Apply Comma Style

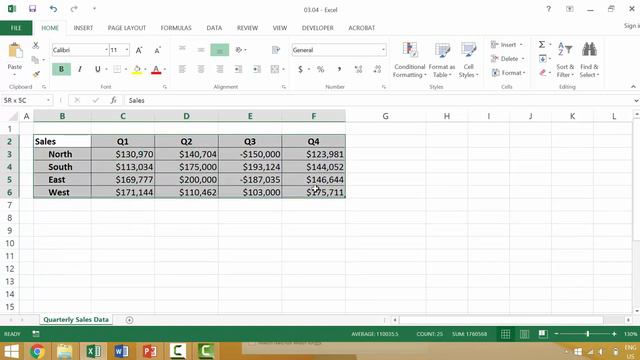(x=339, y=69)
